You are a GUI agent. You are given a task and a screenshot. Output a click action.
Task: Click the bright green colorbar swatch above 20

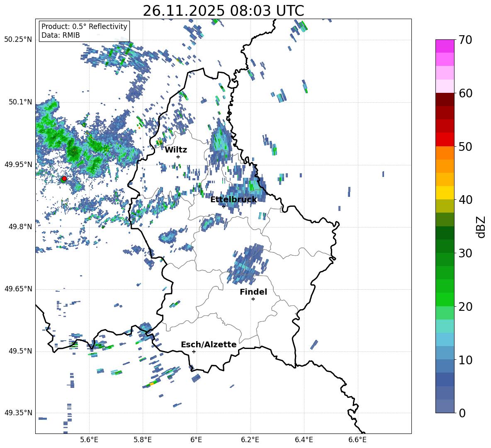tap(445, 299)
